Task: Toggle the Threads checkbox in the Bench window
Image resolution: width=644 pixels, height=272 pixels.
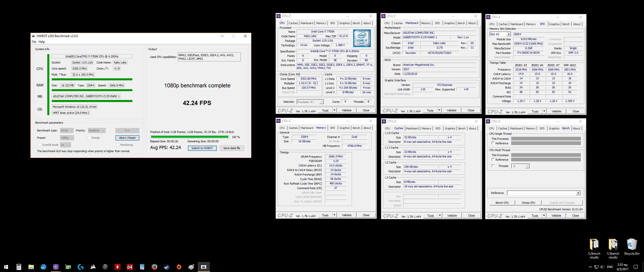Action: [493, 166]
